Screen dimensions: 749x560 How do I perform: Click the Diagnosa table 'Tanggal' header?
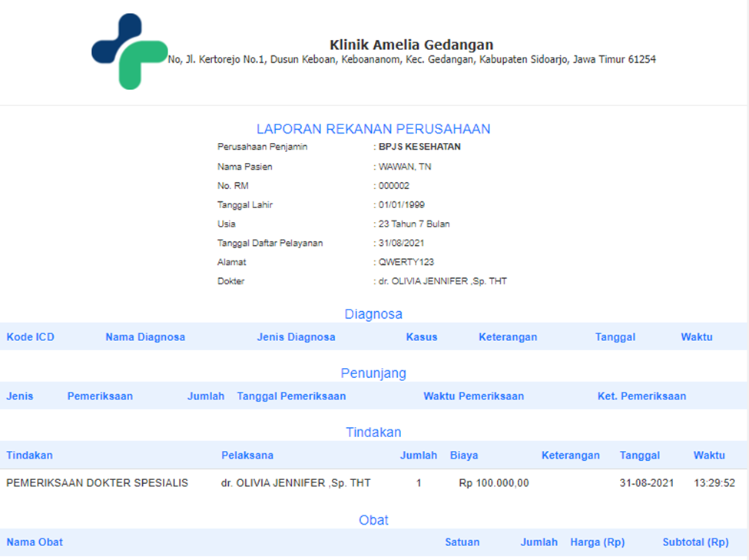pyautogui.click(x=615, y=337)
